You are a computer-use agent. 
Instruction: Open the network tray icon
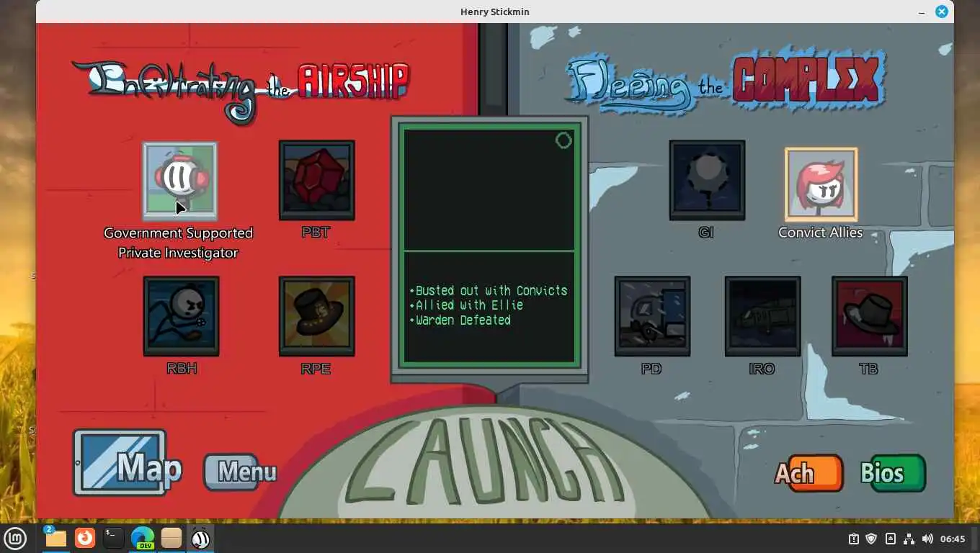pyautogui.click(x=909, y=539)
